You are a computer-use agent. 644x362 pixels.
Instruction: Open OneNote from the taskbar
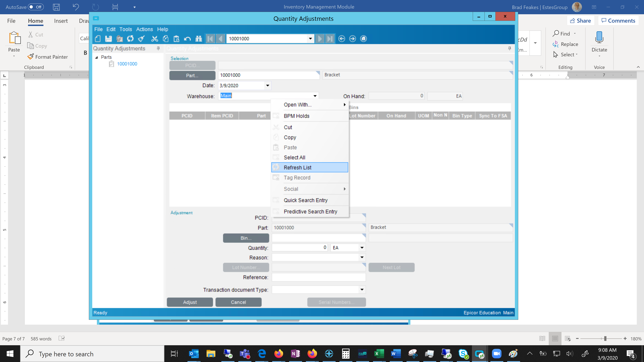click(x=295, y=354)
